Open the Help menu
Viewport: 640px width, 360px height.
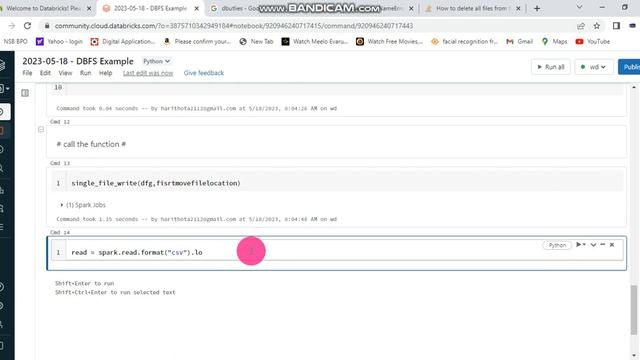105,73
